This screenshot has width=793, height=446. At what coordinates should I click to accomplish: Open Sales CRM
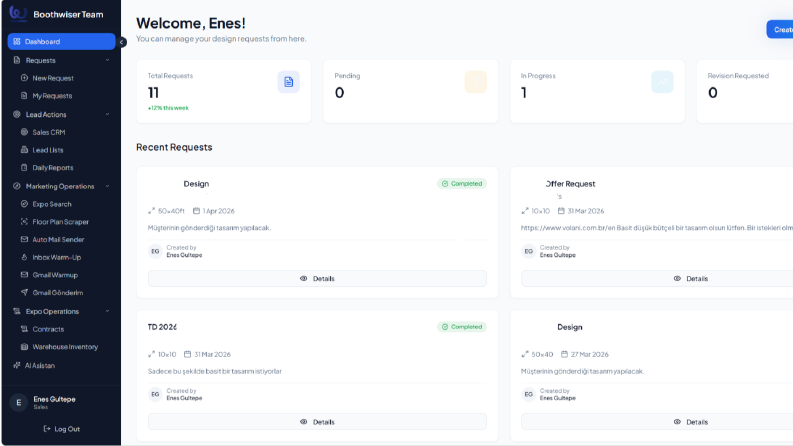pyautogui.click(x=49, y=132)
